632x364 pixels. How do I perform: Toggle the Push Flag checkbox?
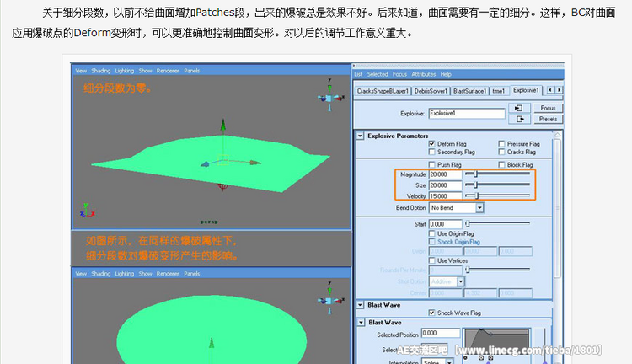point(431,165)
